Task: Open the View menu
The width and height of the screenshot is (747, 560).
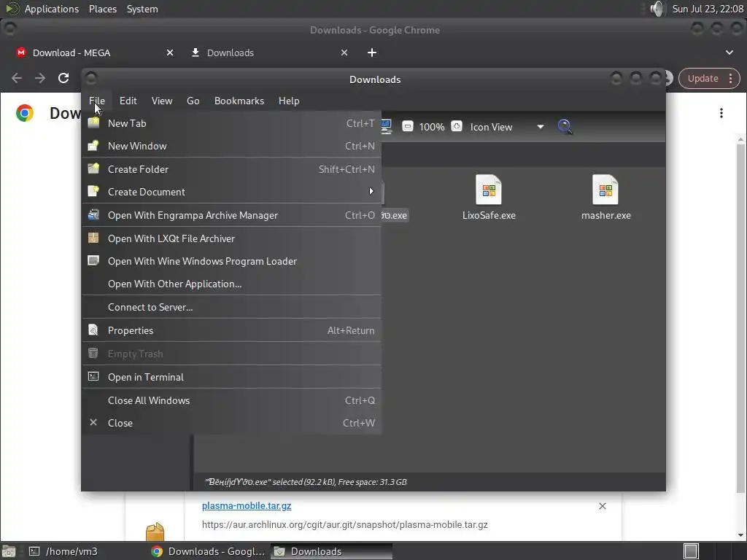Action: tap(162, 101)
